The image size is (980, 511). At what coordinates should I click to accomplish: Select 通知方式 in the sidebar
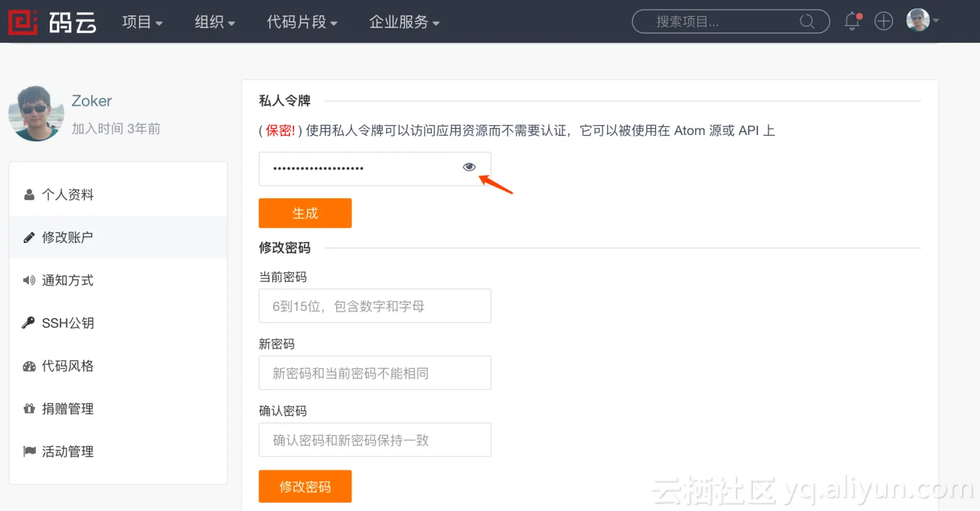67,280
